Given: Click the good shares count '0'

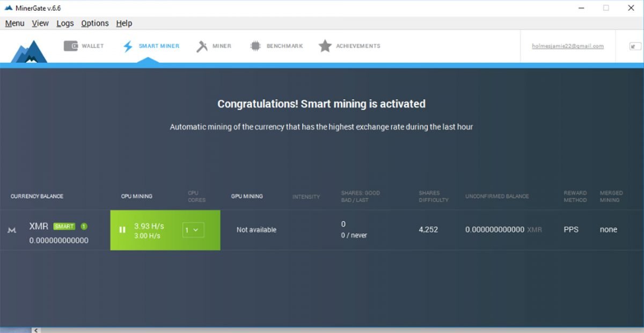Looking at the screenshot, I should (x=343, y=224).
